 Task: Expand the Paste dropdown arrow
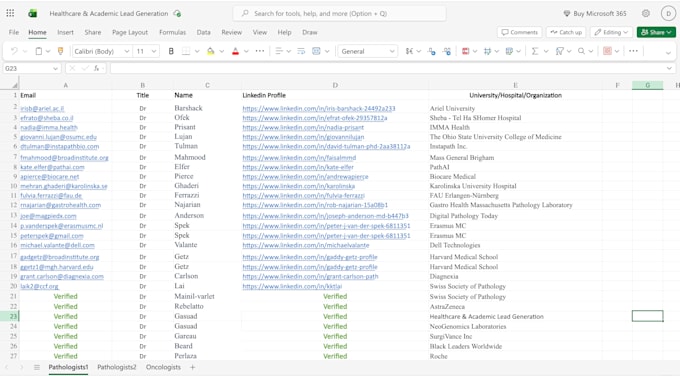tap(48, 51)
